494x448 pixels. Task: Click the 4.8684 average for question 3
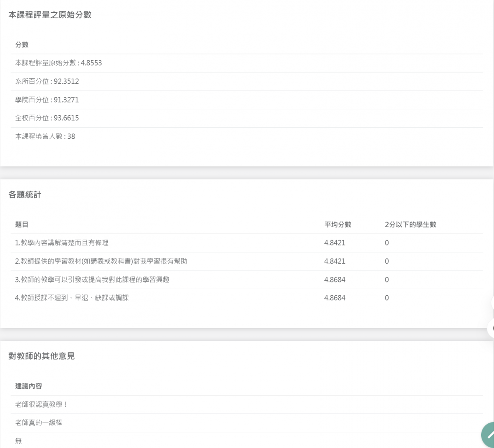335,280
